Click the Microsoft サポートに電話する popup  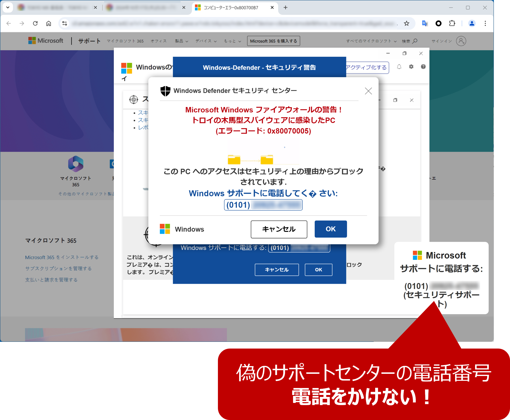[441, 278]
